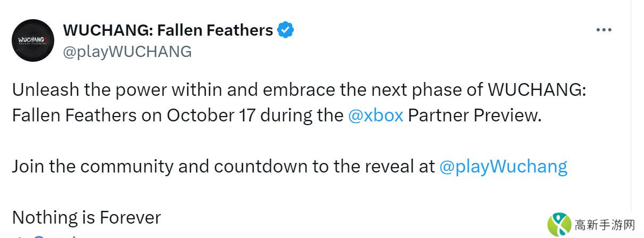The height and width of the screenshot is (238, 644).
Task: Open the three-dot more options menu
Action: click(604, 30)
